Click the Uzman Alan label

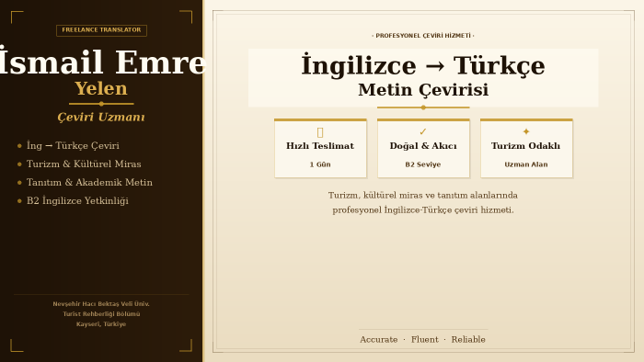(526, 164)
